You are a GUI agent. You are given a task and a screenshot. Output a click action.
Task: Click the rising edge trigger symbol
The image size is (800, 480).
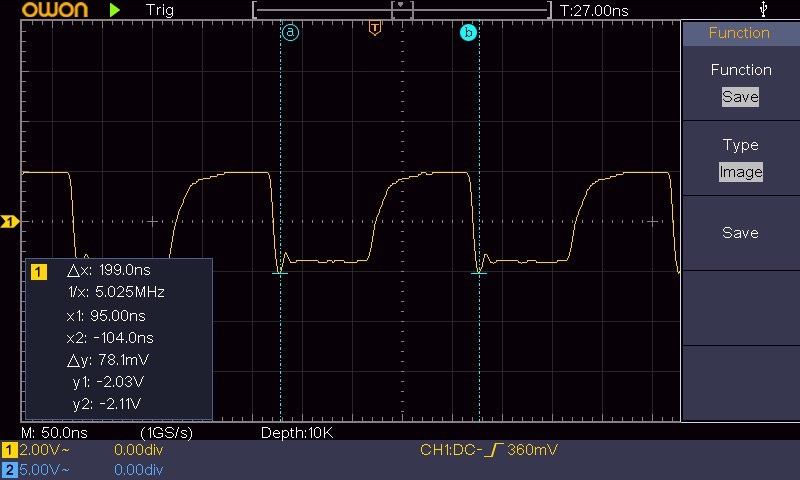click(x=493, y=450)
